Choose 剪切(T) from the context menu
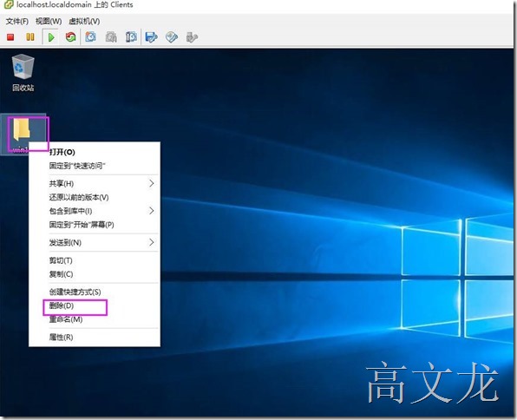 (95, 260)
